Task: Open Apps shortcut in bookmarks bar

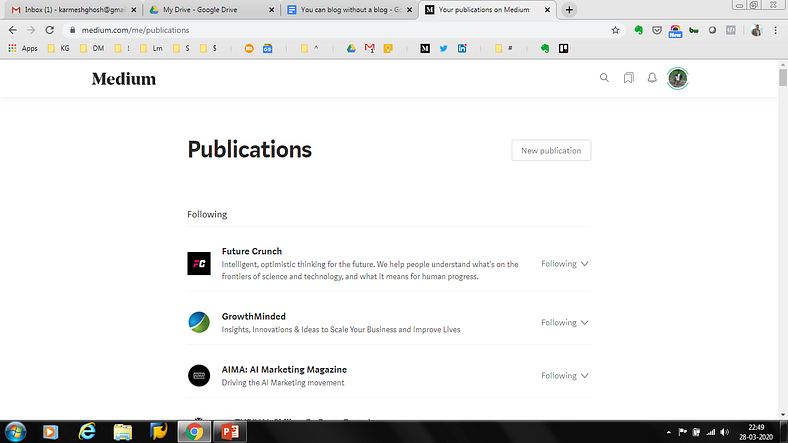Action: (23, 48)
